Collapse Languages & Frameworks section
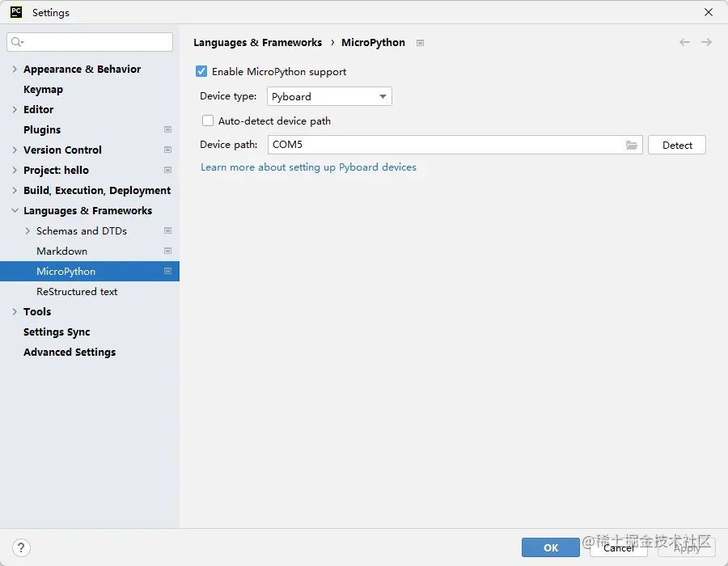Screen dimensions: 728x566 click(x=15, y=210)
